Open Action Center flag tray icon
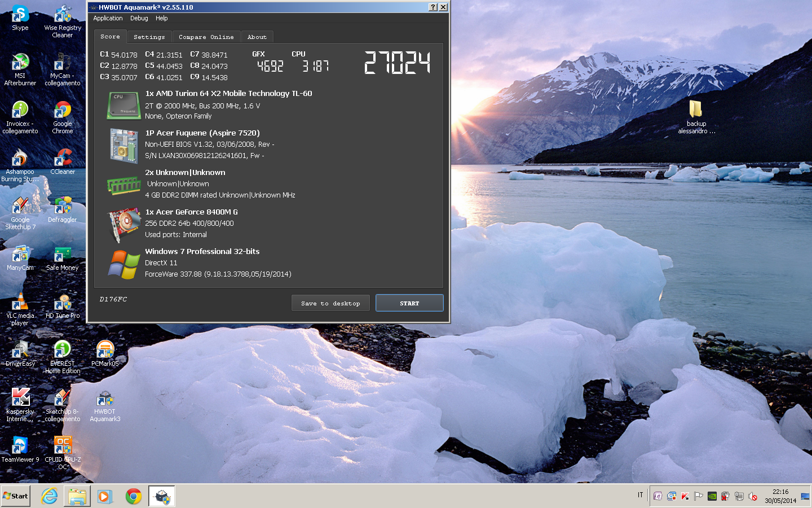812x508 pixels. [699, 496]
